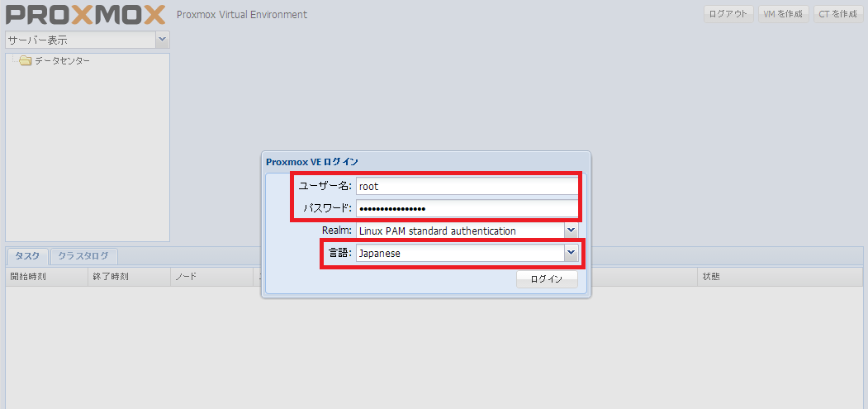Open the 言語 language dropdown arrow
868x409 pixels.
coord(571,254)
